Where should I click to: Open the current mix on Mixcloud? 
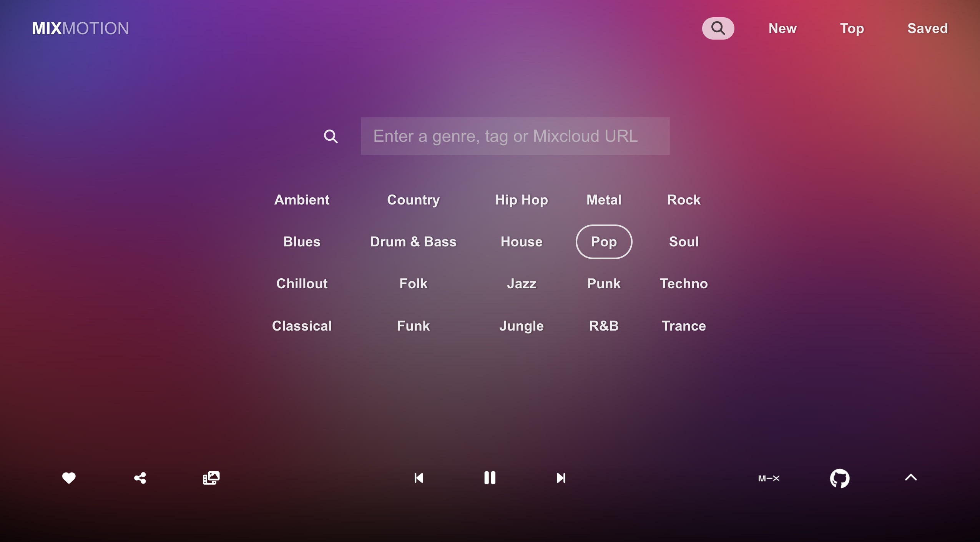pyautogui.click(x=769, y=478)
